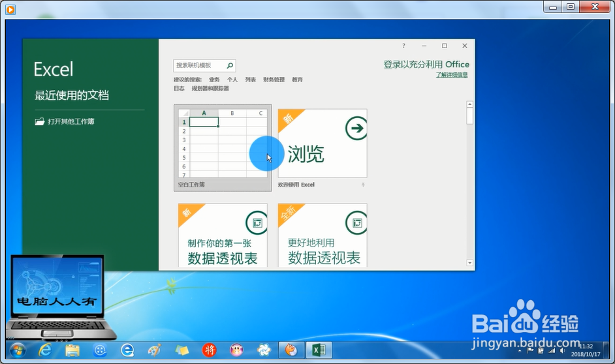Close the Excel start window
Screen dimensions: 615x364
(465, 46)
